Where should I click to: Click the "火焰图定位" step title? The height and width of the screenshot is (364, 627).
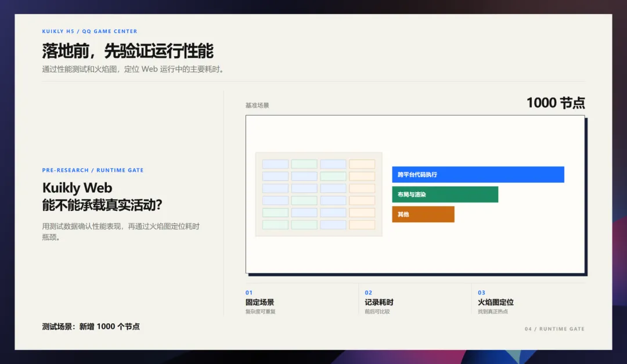495,302
